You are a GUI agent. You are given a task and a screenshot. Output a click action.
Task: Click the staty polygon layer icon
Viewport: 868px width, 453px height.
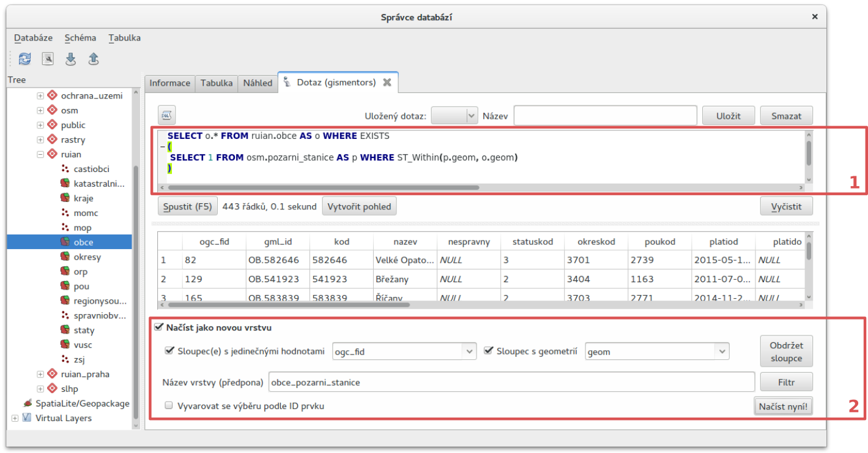(65, 330)
